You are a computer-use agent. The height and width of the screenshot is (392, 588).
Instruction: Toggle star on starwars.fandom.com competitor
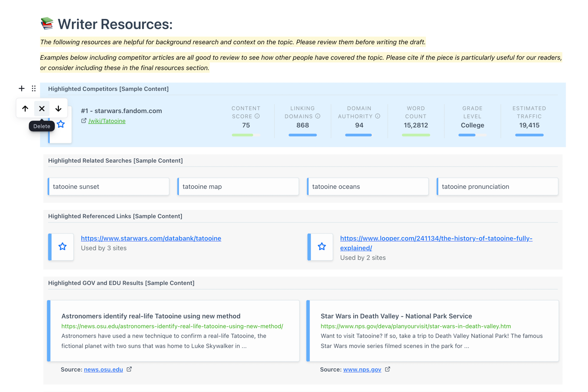tap(61, 124)
